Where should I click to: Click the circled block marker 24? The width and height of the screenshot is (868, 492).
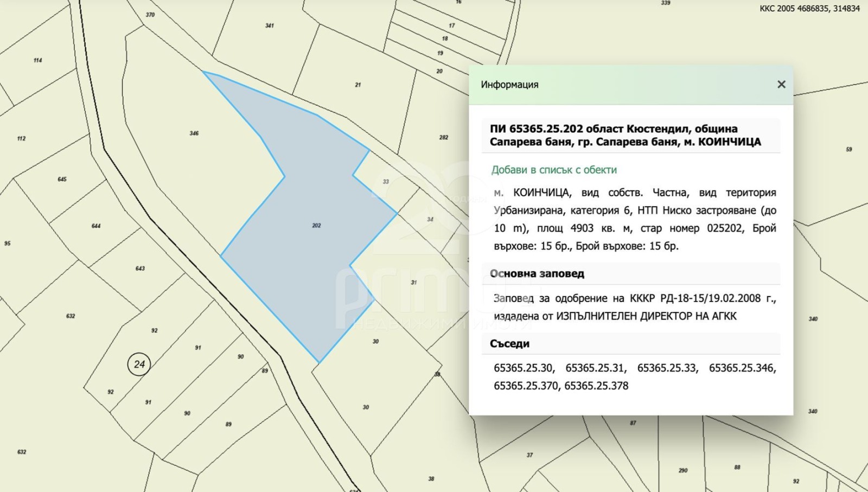[x=139, y=364]
